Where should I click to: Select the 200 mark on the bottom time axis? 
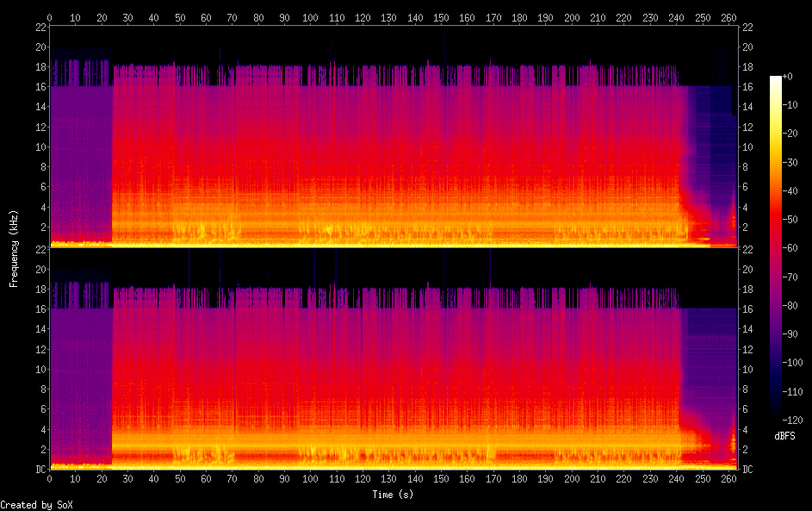pos(572,478)
